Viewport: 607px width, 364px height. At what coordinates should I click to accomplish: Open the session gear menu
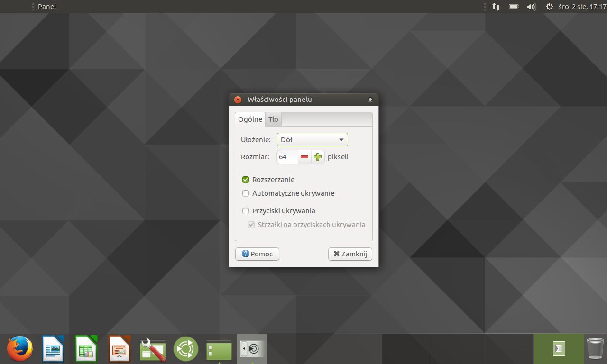tap(550, 7)
